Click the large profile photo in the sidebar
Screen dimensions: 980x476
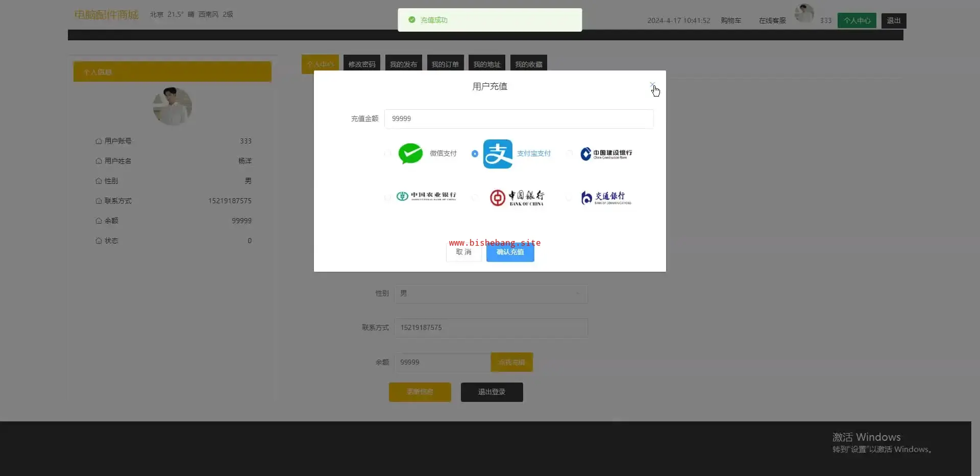173,106
